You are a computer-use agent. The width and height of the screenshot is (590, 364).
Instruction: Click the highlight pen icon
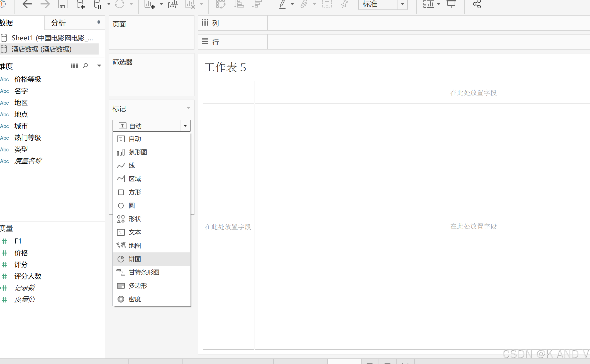click(x=282, y=4)
